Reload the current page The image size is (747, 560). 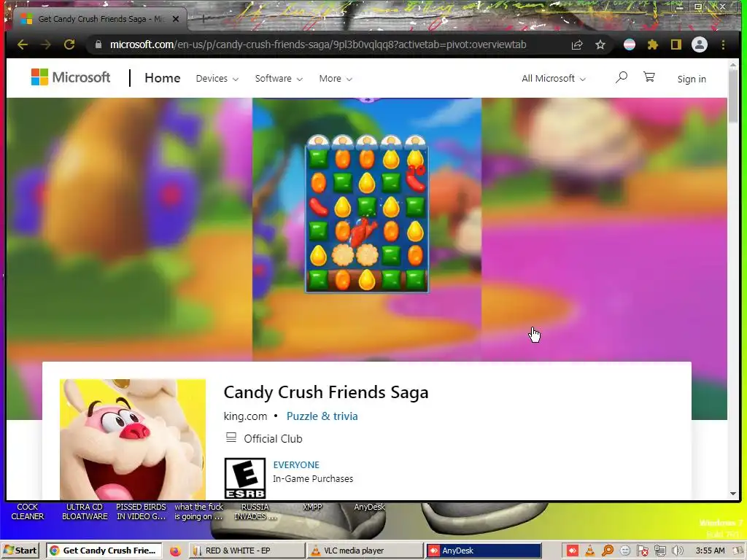[x=69, y=44]
